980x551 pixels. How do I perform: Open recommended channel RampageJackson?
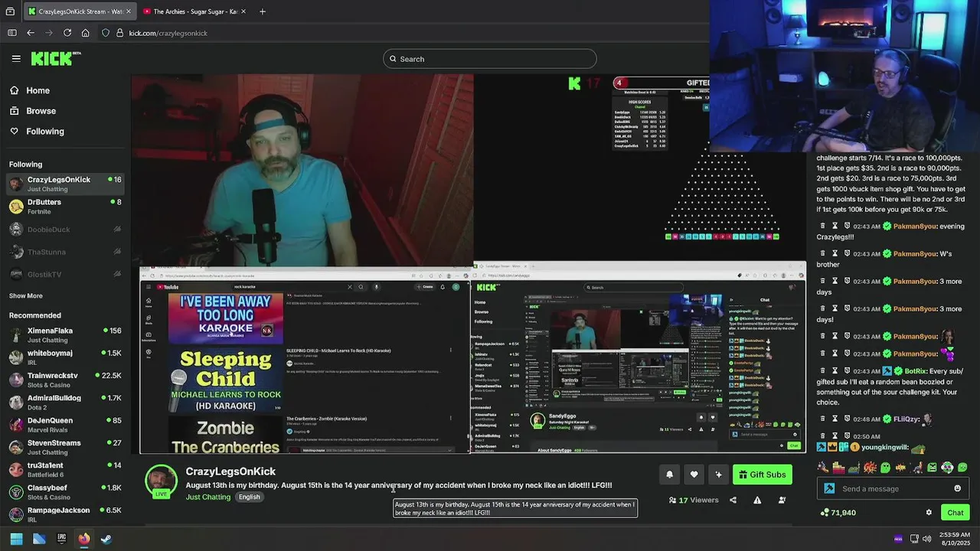(66, 514)
